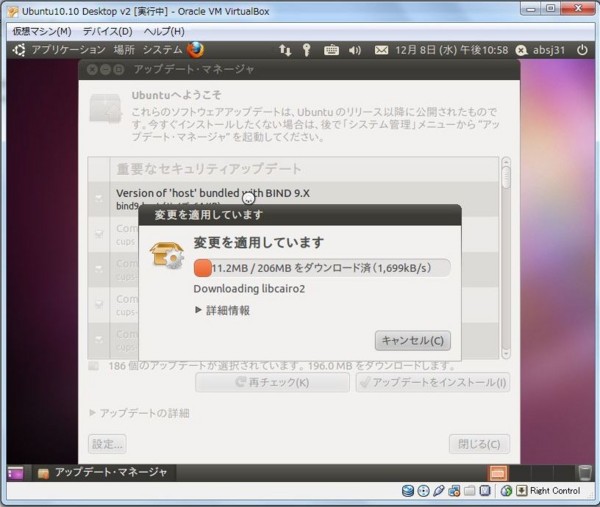Open the システム menu
Viewport: 600px width, 507px height.
[x=163, y=50]
